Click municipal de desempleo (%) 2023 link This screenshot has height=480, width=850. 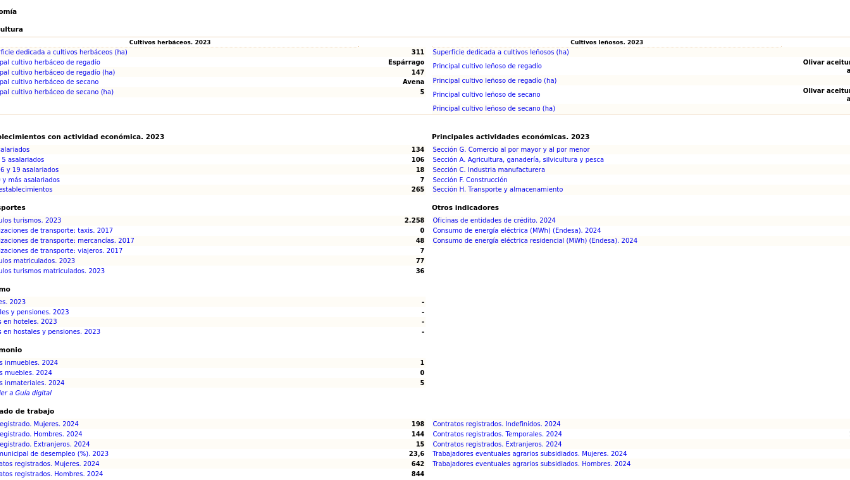[52, 454]
